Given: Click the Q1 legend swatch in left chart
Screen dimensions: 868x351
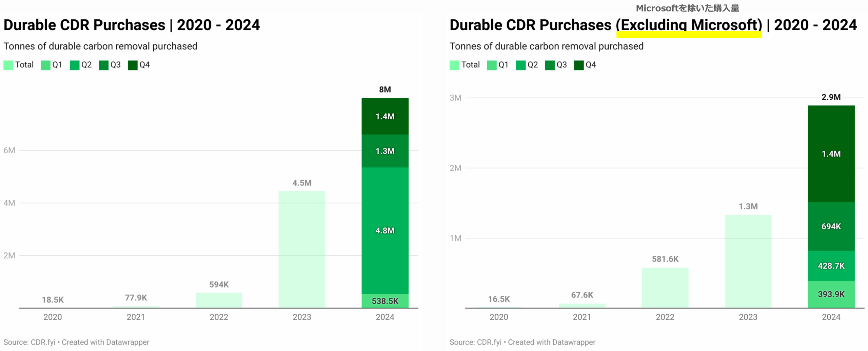Looking at the screenshot, I should 45,65.
